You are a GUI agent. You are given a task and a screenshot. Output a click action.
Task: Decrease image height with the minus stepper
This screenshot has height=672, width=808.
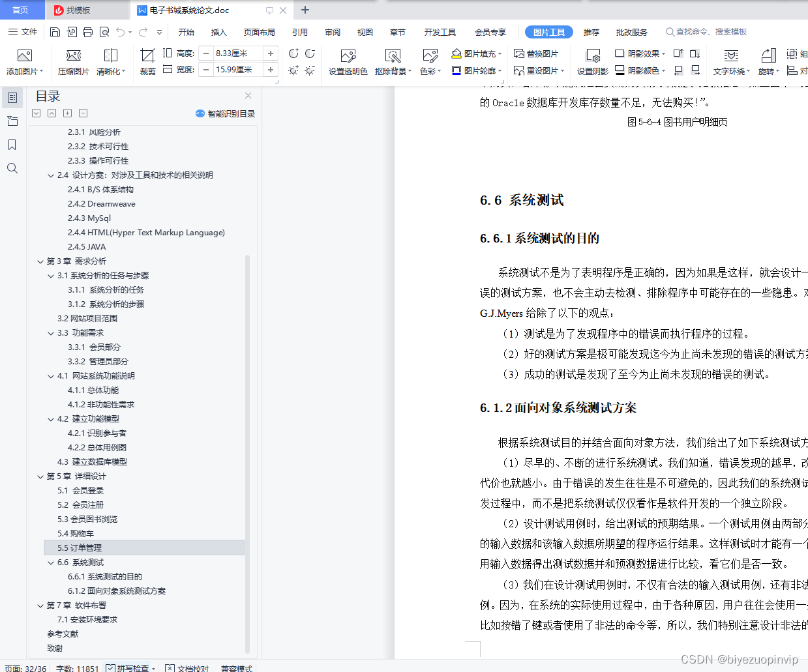pos(205,53)
